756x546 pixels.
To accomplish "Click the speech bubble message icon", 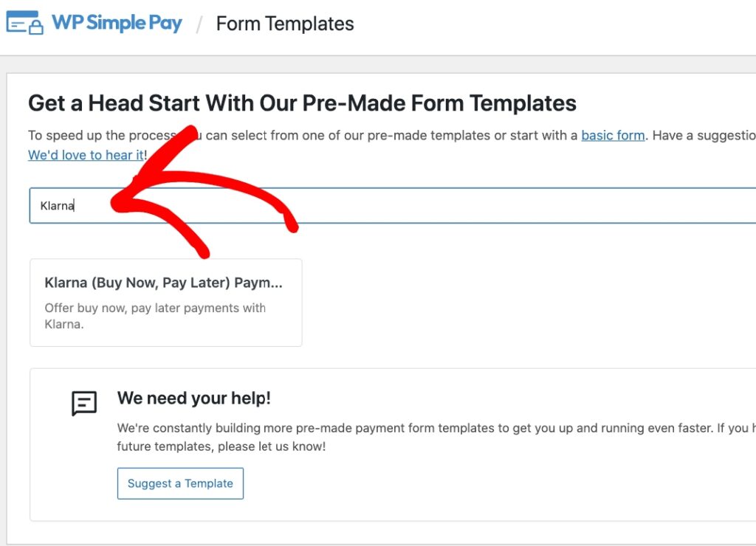I will [84, 404].
